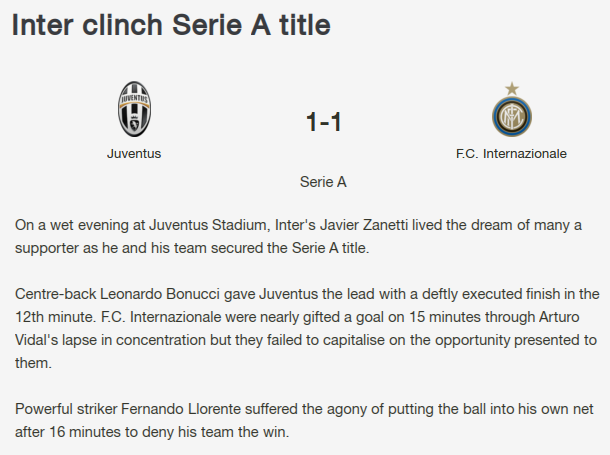Screen dimensions: 610x455
Task: Click the '12th minute' text
Action: coord(55,318)
